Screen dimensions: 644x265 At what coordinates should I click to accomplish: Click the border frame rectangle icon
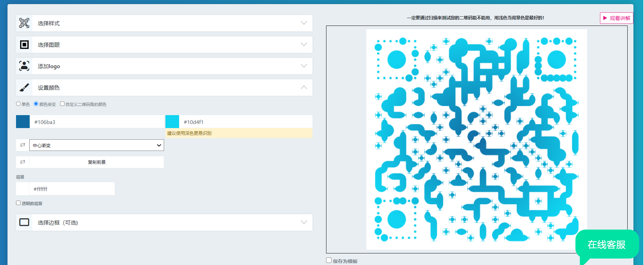pyautogui.click(x=24, y=222)
